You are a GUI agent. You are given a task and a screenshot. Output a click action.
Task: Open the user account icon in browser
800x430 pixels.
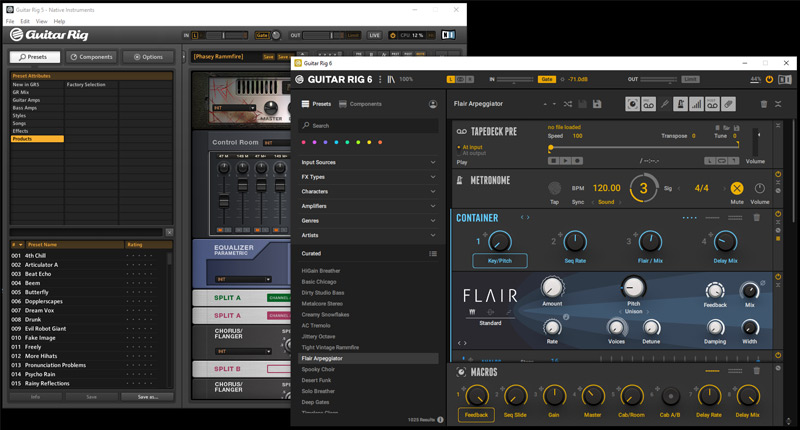pos(432,104)
